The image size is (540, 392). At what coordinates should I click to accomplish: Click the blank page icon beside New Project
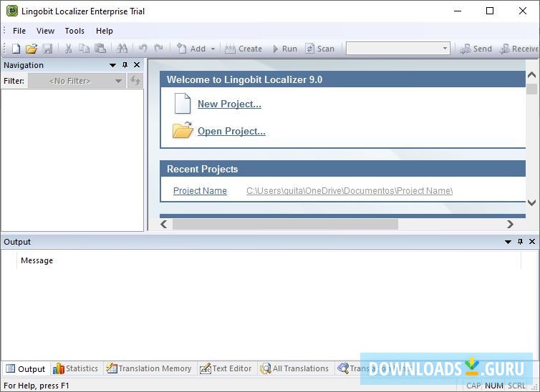point(183,104)
